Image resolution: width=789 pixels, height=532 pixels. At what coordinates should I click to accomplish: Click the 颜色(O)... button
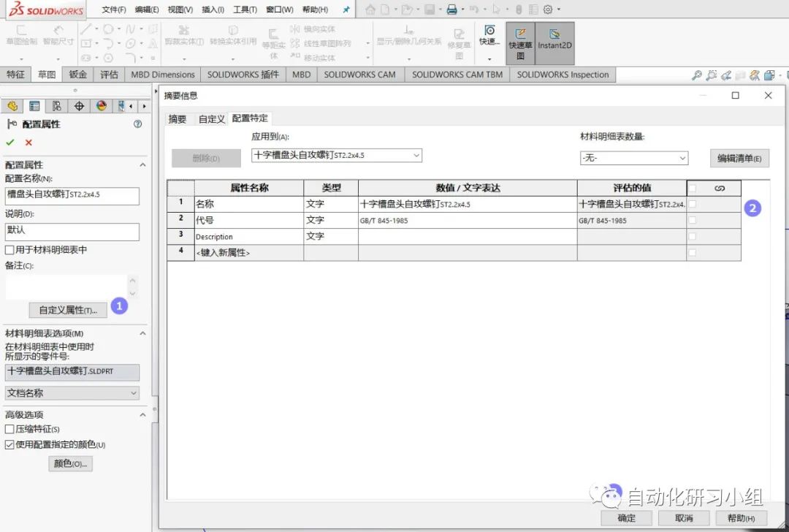(70, 463)
